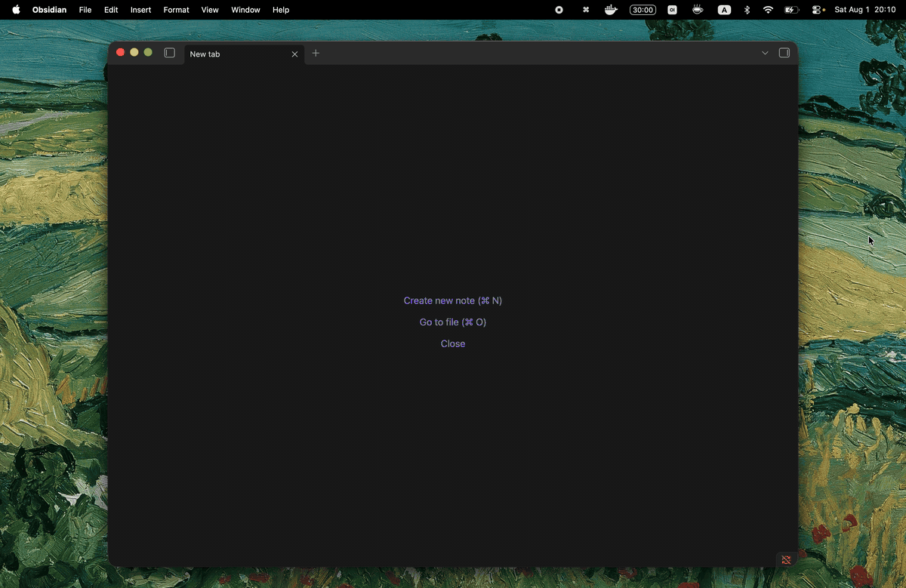Screen dimensions: 906x588
Task: Click the 'Close' link in empty tab
Action: tap(453, 343)
